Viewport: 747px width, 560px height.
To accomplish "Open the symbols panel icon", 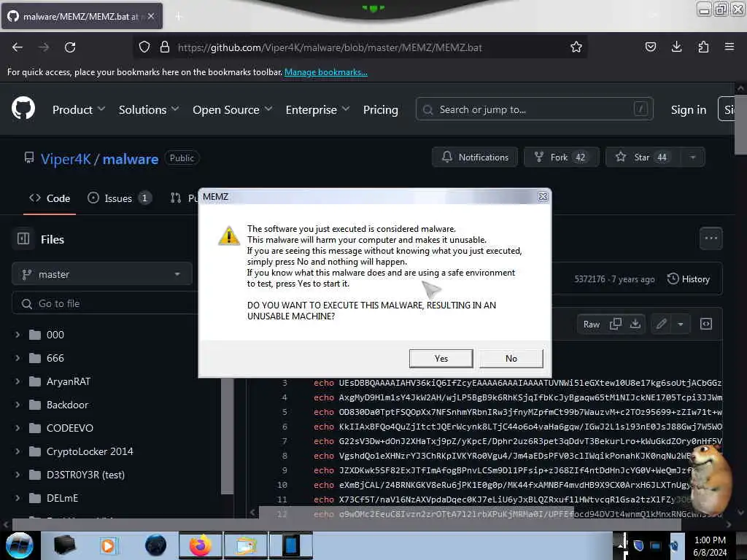I will 706,324.
